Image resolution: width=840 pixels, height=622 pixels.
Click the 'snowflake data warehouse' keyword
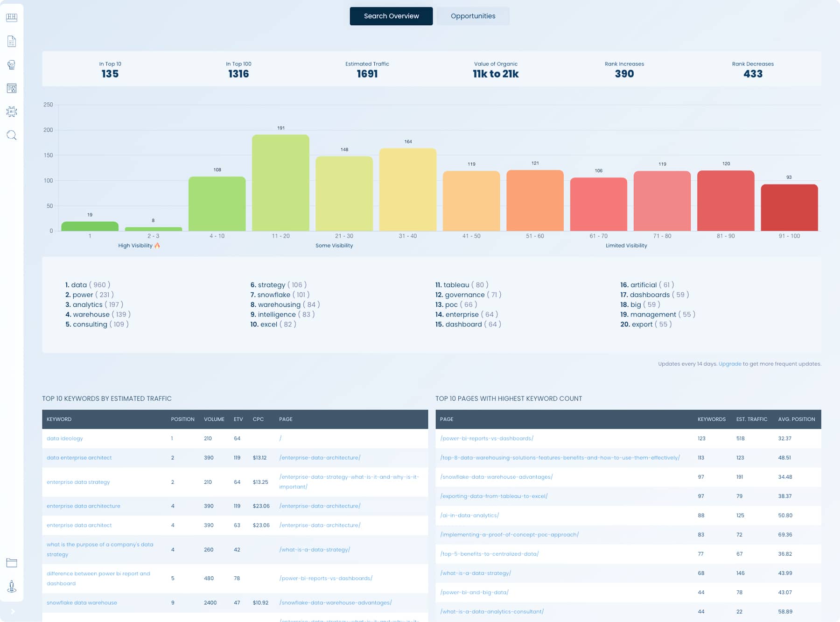[x=82, y=602]
